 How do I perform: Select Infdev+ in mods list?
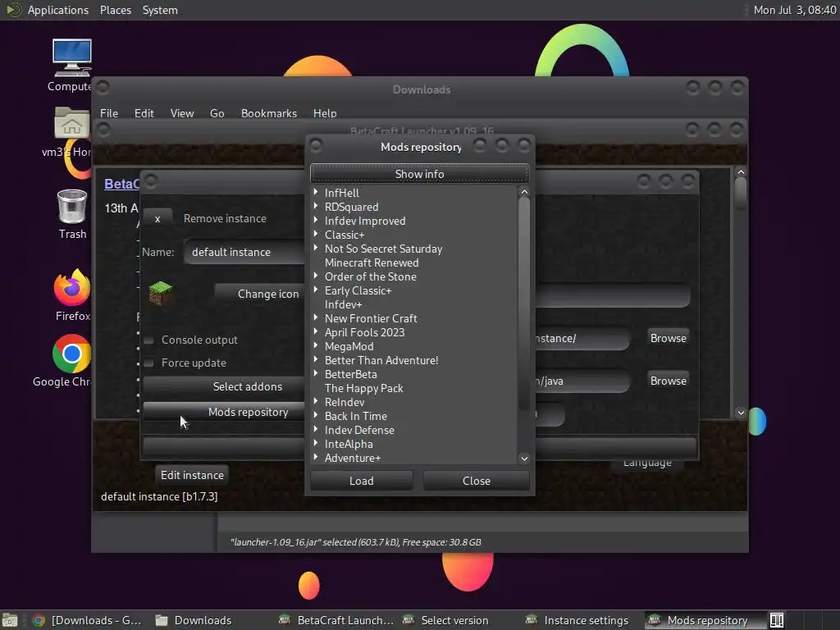point(343,304)
